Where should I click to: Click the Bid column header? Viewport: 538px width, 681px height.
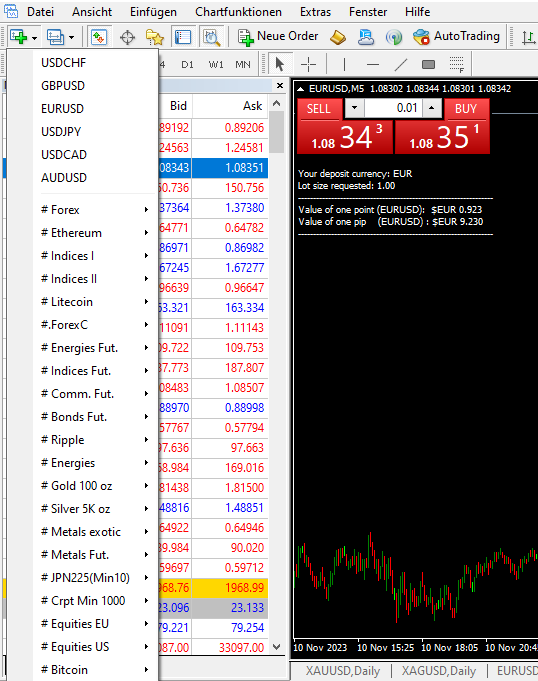coord(176,106)
